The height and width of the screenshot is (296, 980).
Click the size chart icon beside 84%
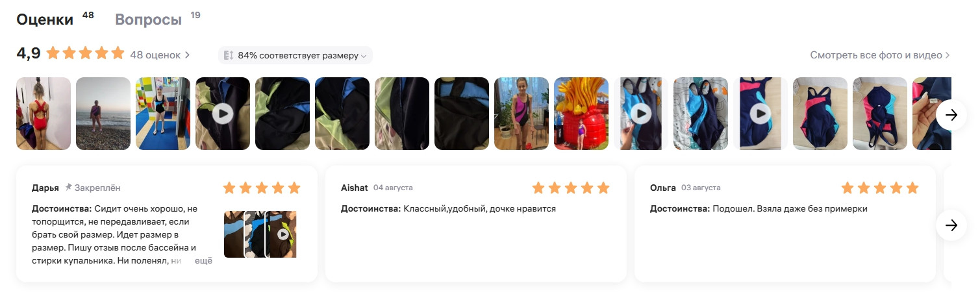[228, 56]
